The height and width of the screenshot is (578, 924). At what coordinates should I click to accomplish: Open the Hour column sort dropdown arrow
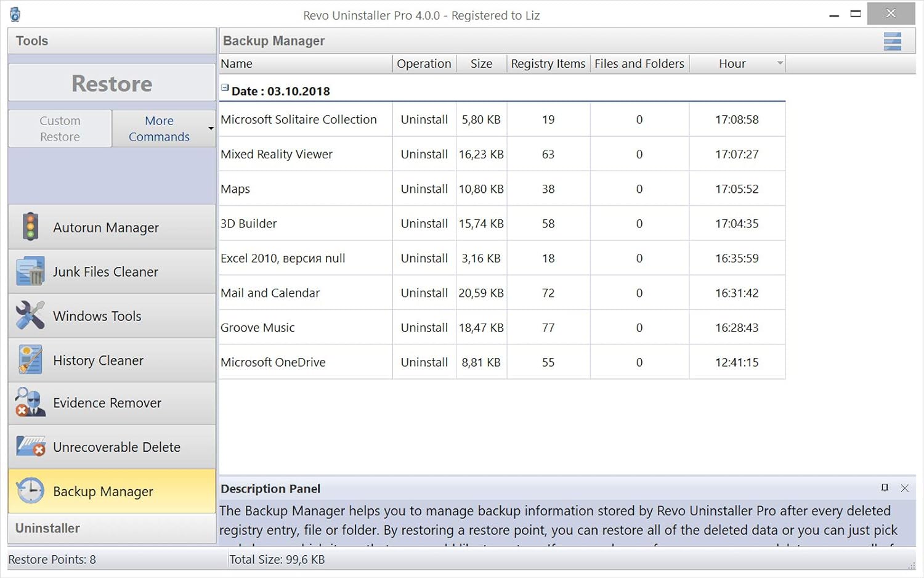coord(780,63)
